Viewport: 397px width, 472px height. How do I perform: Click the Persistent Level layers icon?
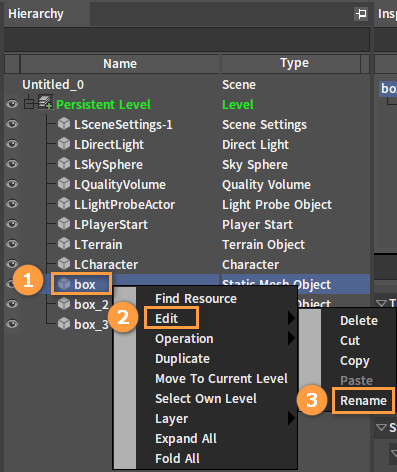[x=45, y=102]
